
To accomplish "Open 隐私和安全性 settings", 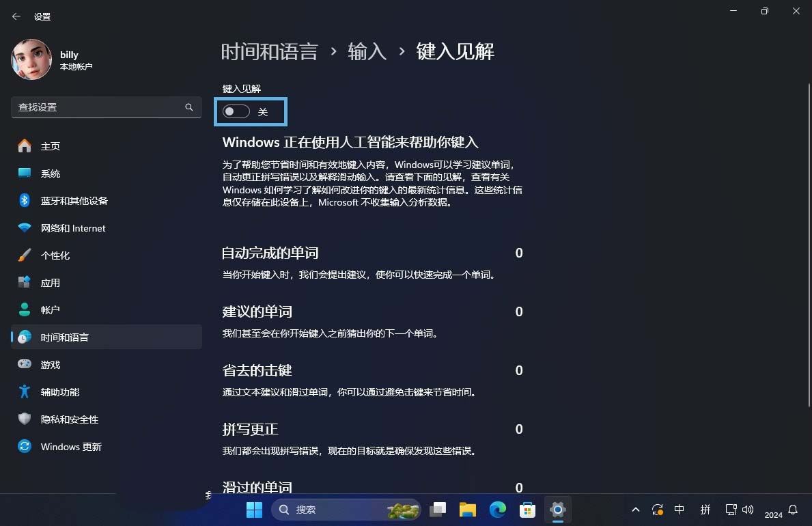I will pos(69,419).
